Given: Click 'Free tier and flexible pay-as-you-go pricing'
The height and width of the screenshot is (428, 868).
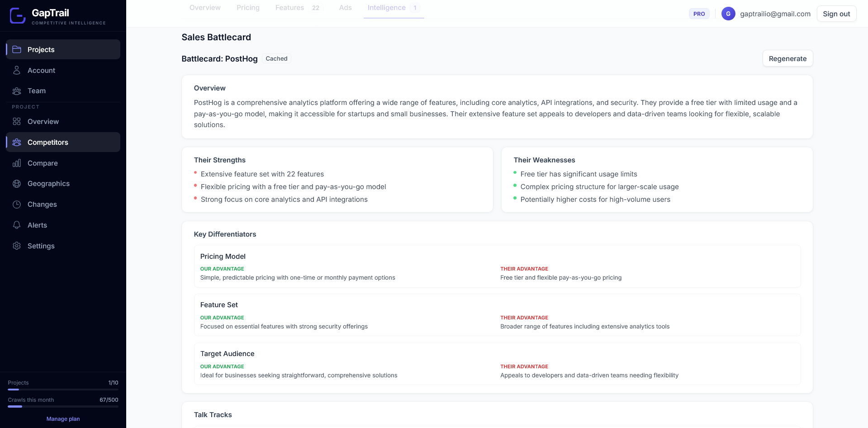Looking at the screenshot, I should (x=561, y=278).
